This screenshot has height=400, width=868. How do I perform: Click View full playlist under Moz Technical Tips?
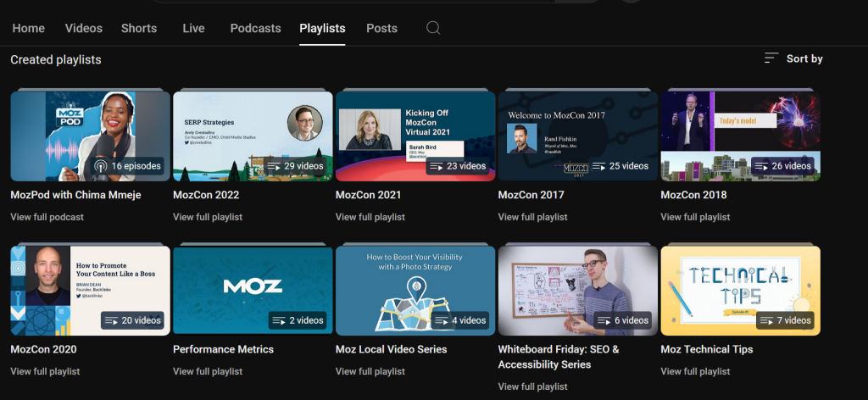pyautogui.click(x=695, y=371)
